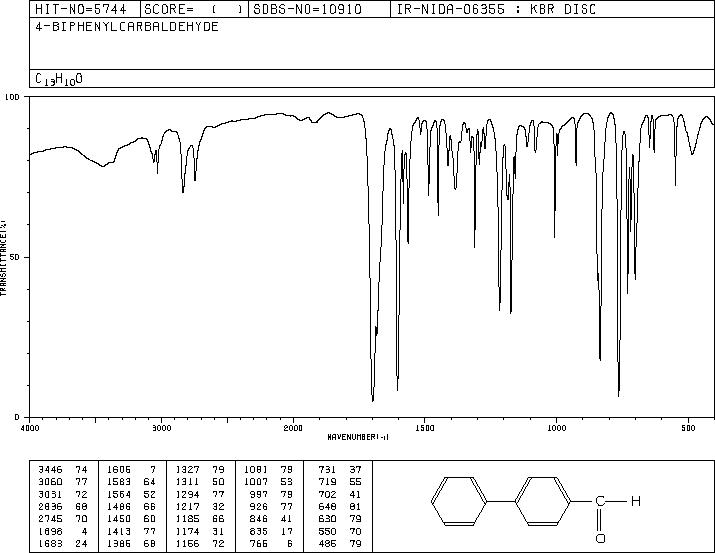Click the 550 peak entry in table
The width and height of the screenshot is (715, 553).
coord(340,532)
